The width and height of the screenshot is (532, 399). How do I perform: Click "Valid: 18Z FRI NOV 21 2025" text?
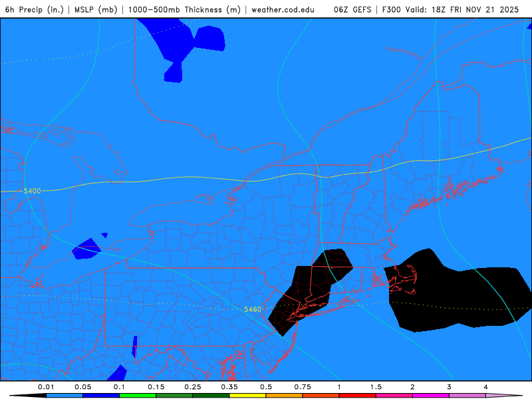coord(462,9)
